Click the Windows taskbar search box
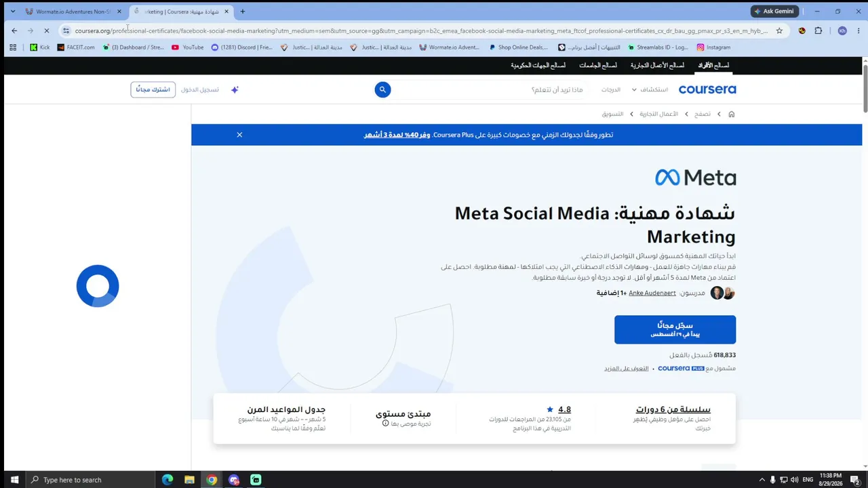 point(92,480)
